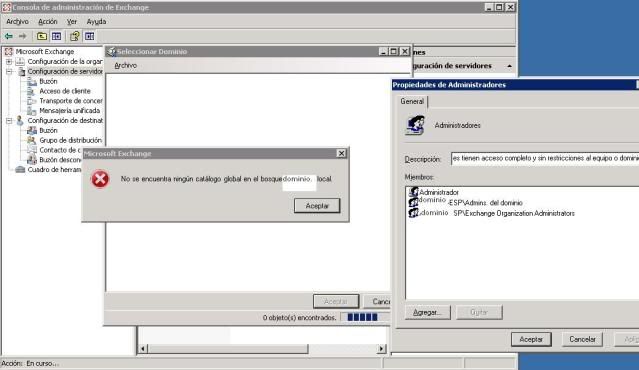Open Archivo menu in Seleccionar Dominio window
Screen dimensions: 639x370
click(x=125, y=66)
